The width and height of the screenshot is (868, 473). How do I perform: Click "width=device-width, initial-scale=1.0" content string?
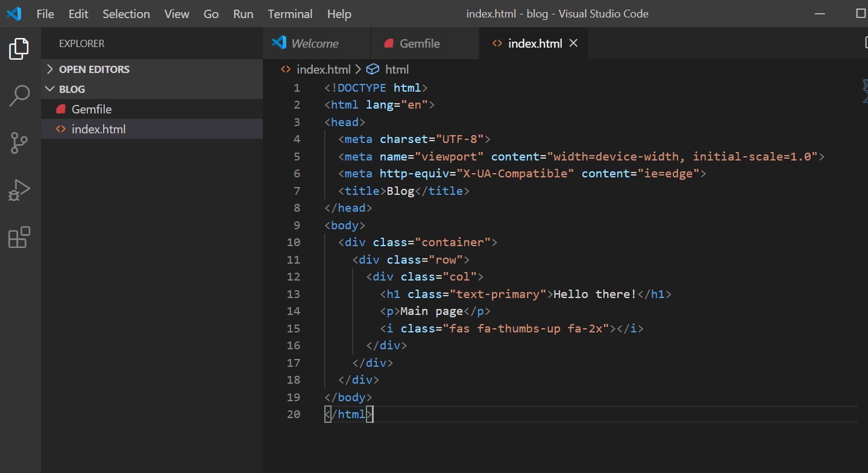[682, 157]
